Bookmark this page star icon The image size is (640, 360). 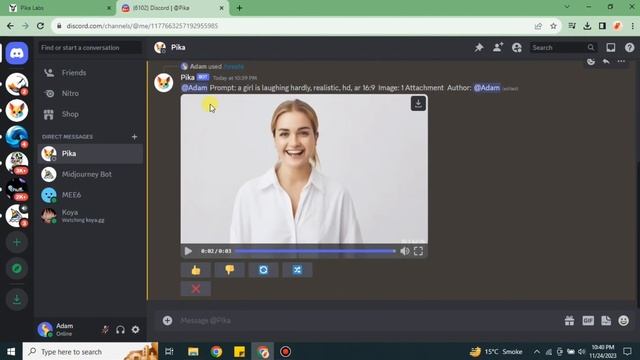tap(553, 26)
